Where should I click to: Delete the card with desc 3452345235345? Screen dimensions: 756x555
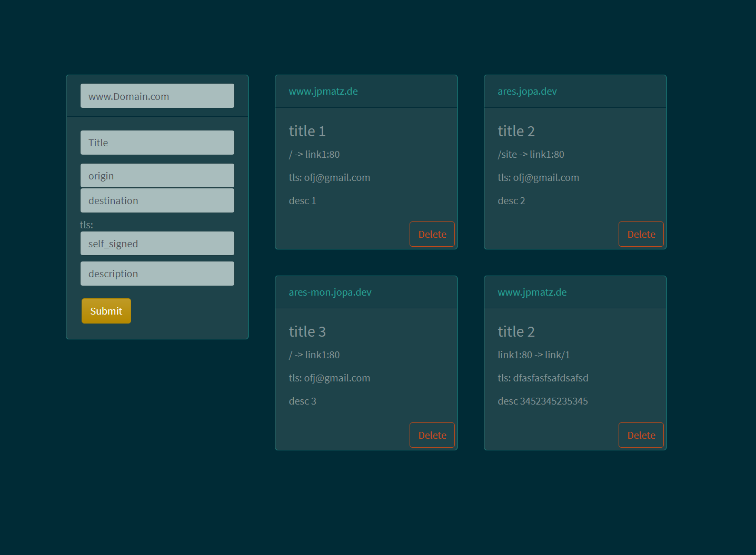pos(641,435)
